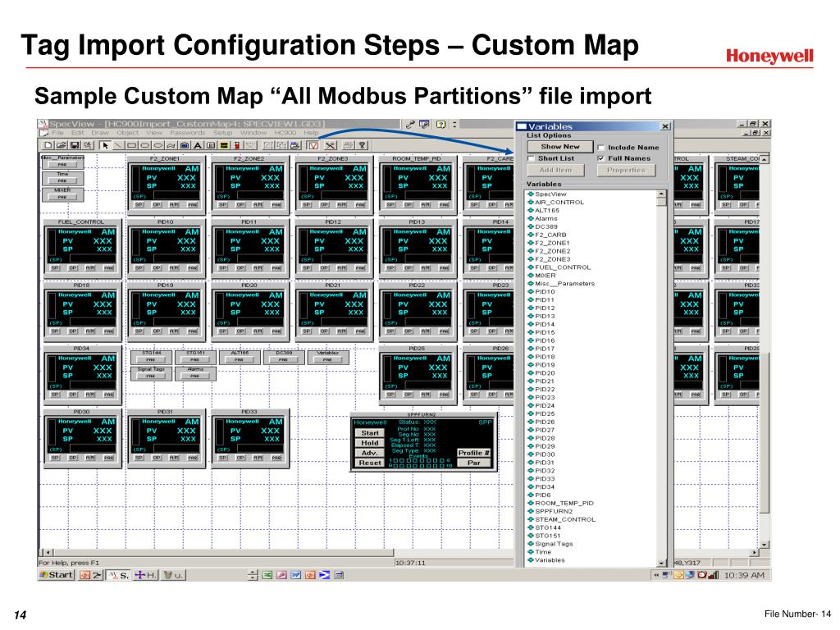Click the Excel quick launch icon in taskbar

pyautogui.click(x=267, y=575)
